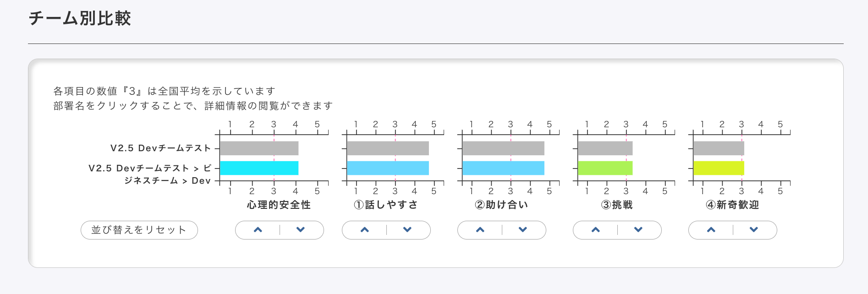Click gray bar in ②助け合い chart

[x=503, y=148]
